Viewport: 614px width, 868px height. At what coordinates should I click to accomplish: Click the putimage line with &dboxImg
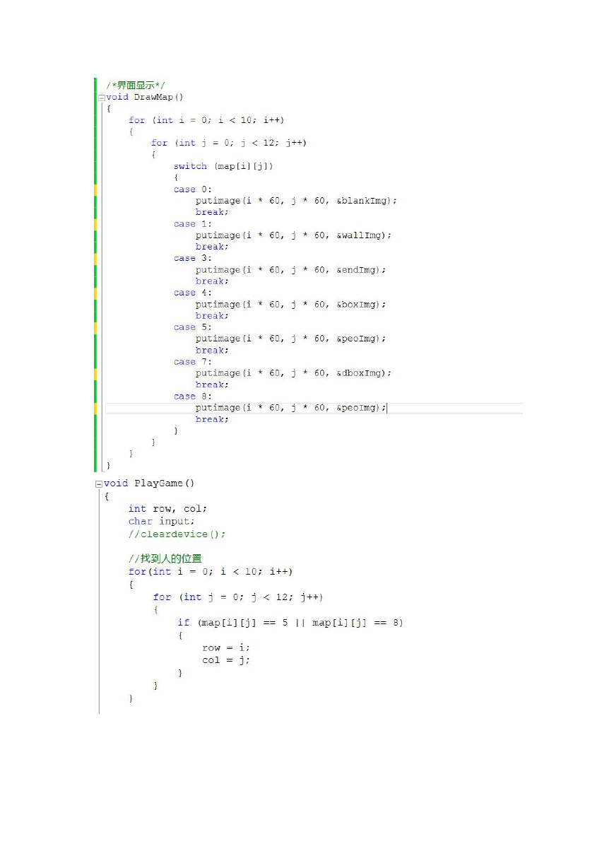pos(293,373)
